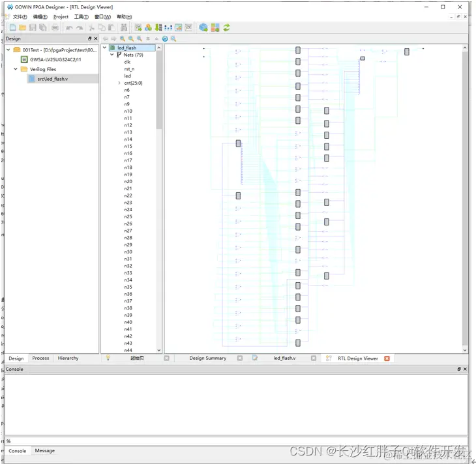Click the Redo toolbar icon
476x464 pixels.
click(80, 28)
